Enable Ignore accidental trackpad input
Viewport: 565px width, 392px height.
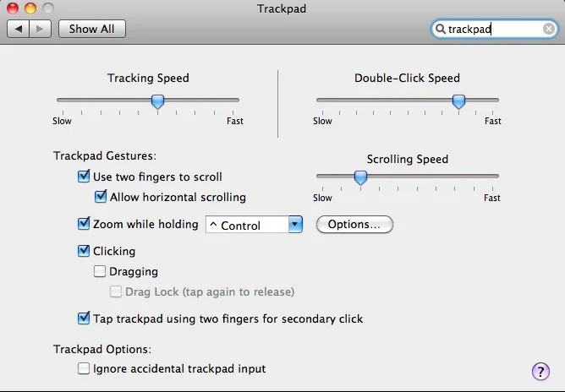(x=84, y=368)
